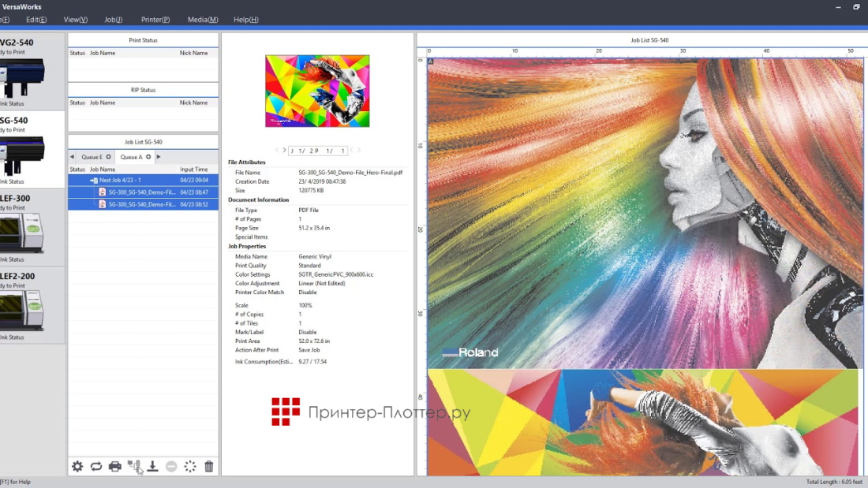This screenshot has height=488, width=868.
Task: Go to next job using preview arrow
Action: pos(284,151)
